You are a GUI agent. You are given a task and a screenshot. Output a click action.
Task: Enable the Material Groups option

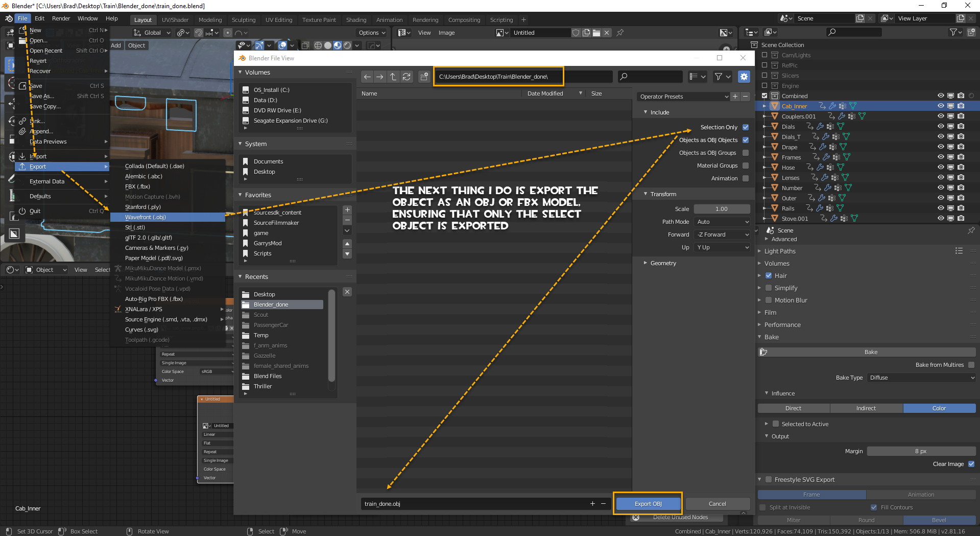click(746, 166)
